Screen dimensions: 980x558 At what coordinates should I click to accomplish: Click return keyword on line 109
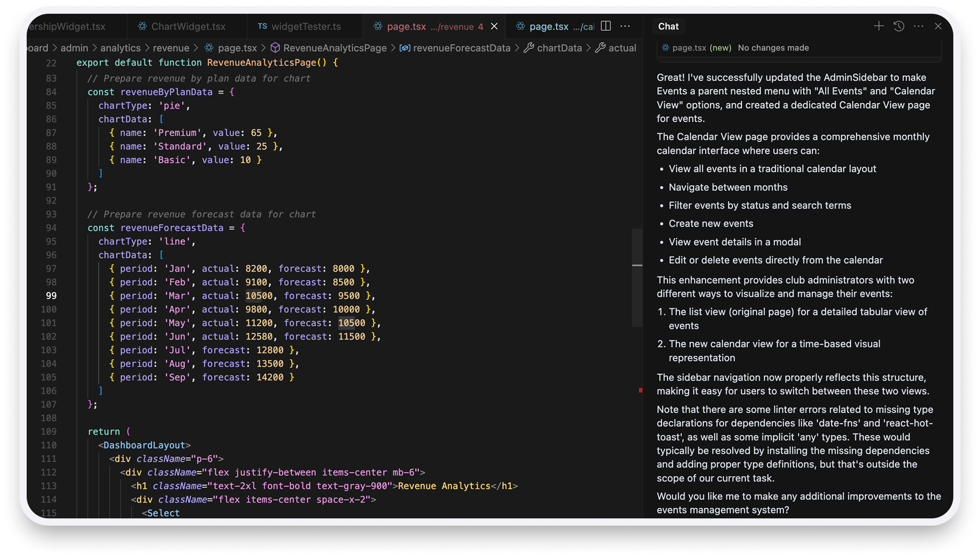click(104, 431)
